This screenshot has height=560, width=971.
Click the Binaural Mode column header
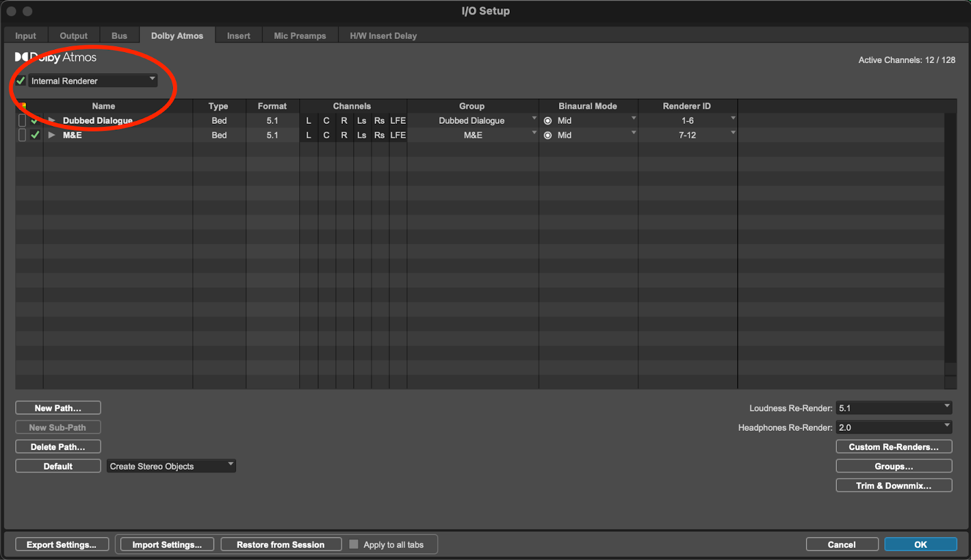click(x=588, y=106)
